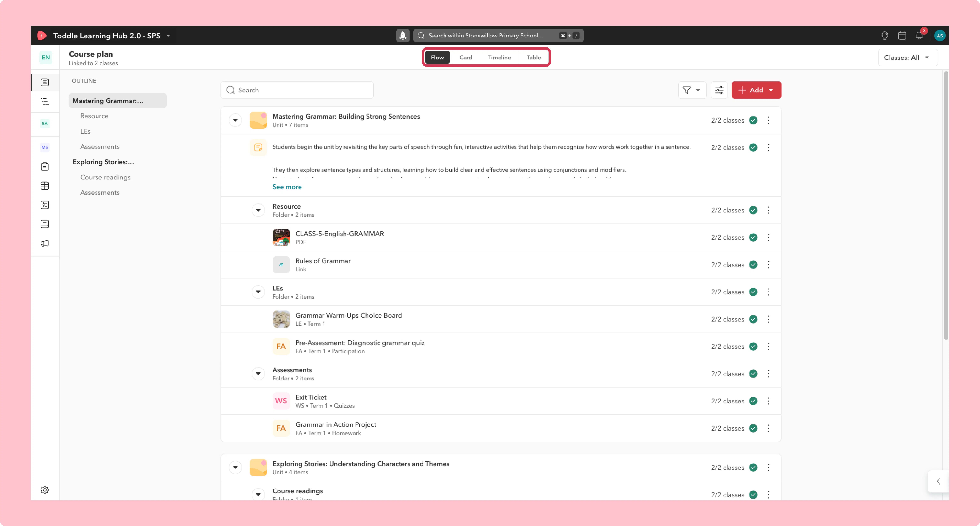980x526 pixels.
Task: Click the Stonewillow Primary School search bar
Action: click(x=498, y=35)
